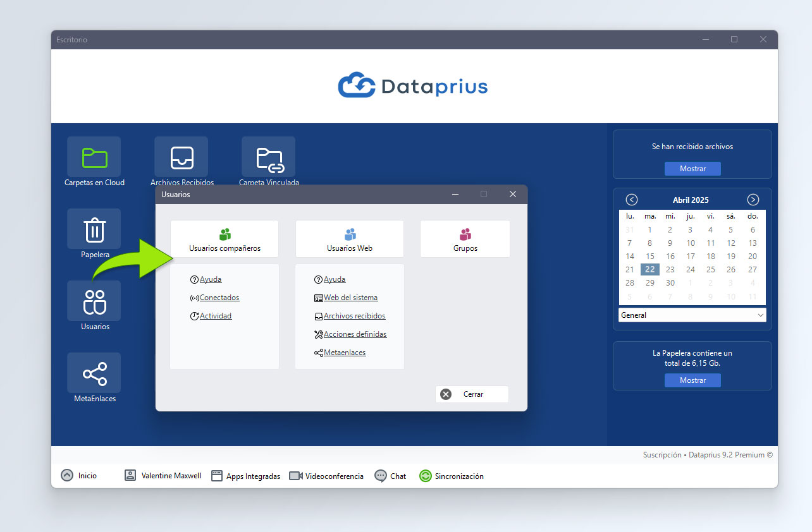Viewport: 812px width, 532px height.
Task: Open Sincronización status
Action: tap(452, 476)
